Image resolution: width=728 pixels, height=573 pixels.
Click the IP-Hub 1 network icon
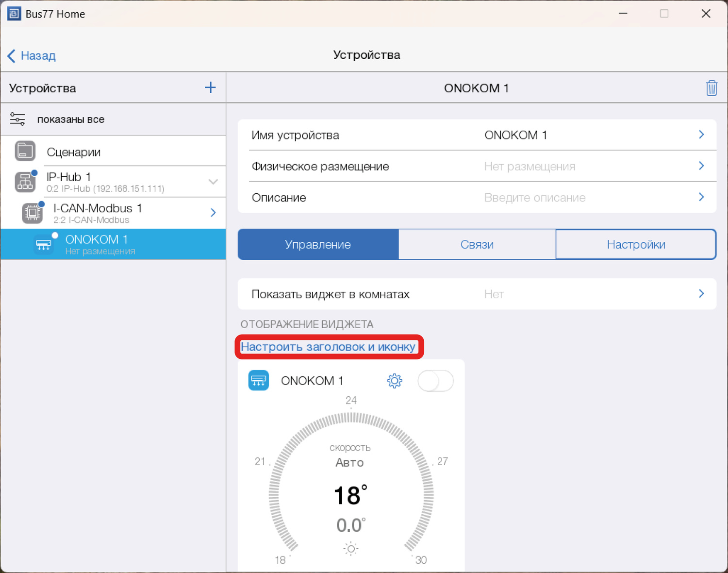[25, 182]
